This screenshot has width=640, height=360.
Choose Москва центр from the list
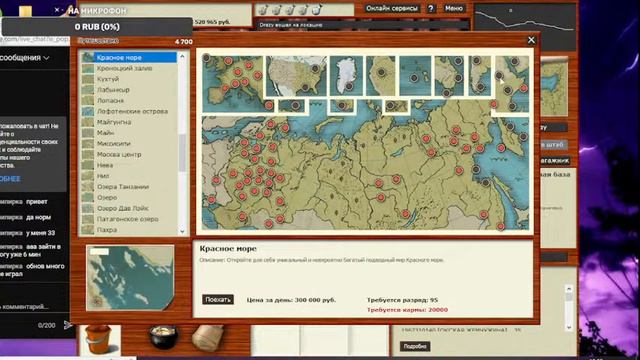coord(129,154)
